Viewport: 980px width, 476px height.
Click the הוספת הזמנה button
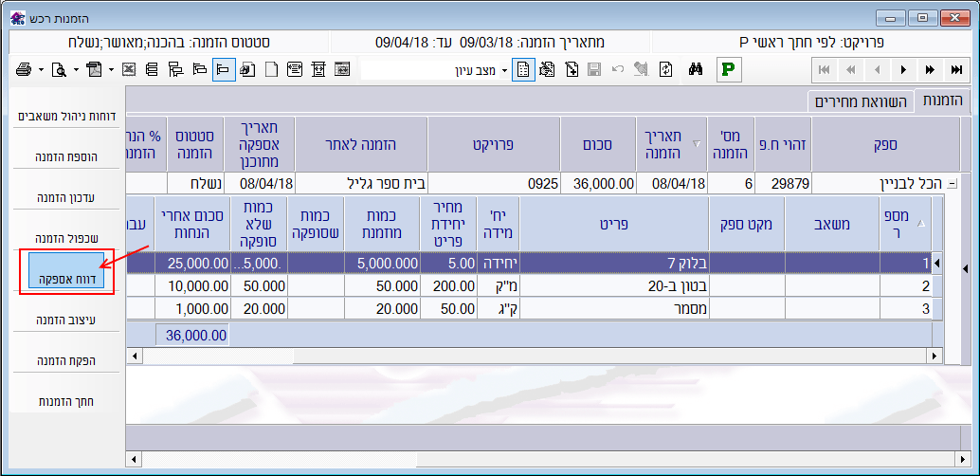tap(66, 156)
